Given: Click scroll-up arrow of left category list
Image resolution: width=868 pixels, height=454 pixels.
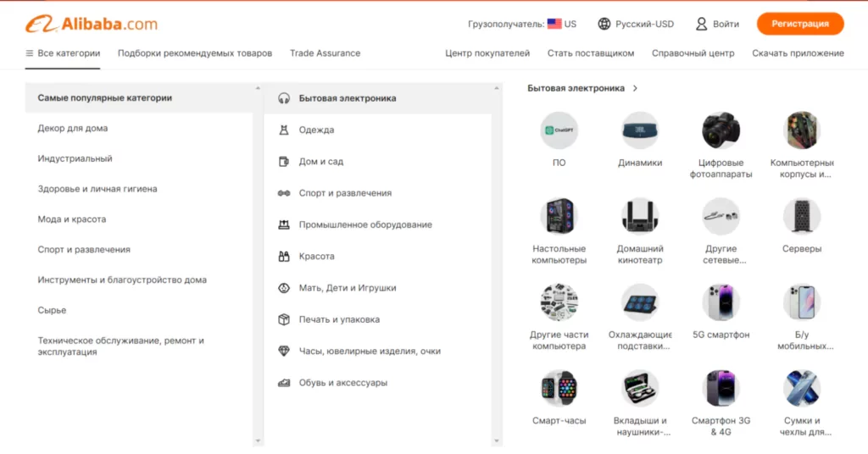Looking at the screenshot, I should click(x=258, y=88).
